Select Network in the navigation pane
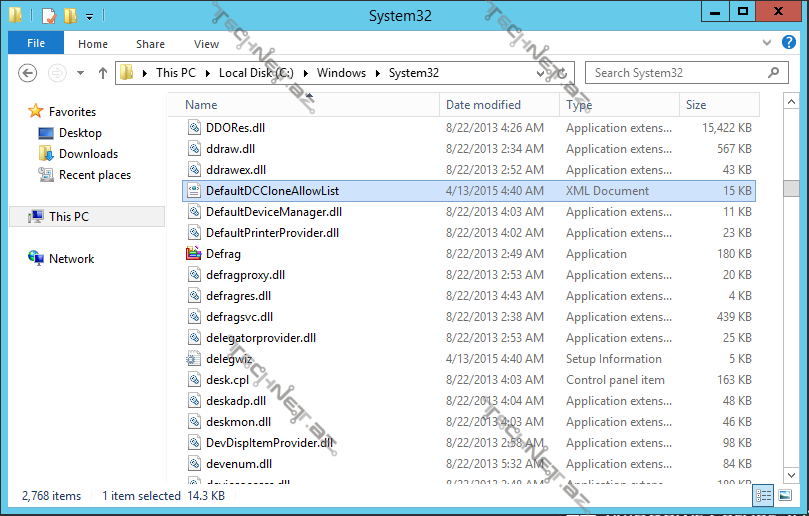Image resolution: width=809 pixels, height=516 pixels. 71,259
